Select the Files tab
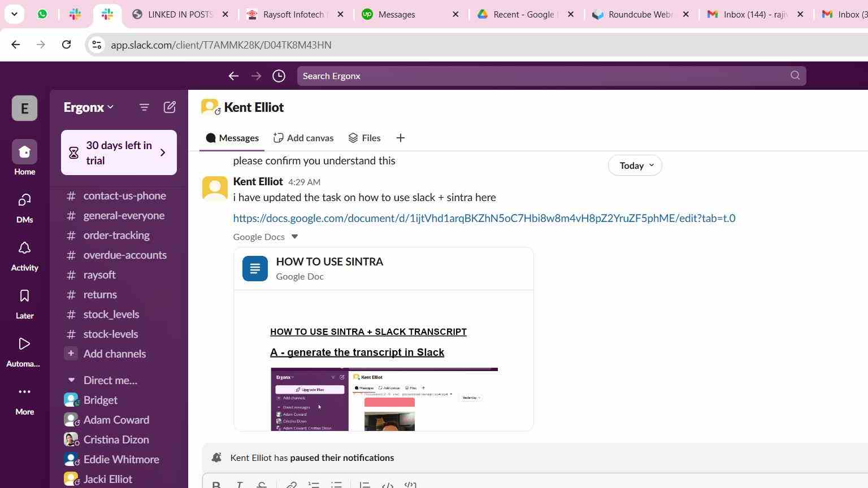The width and height of the screenshot is (868, 488). coord(364,138)
